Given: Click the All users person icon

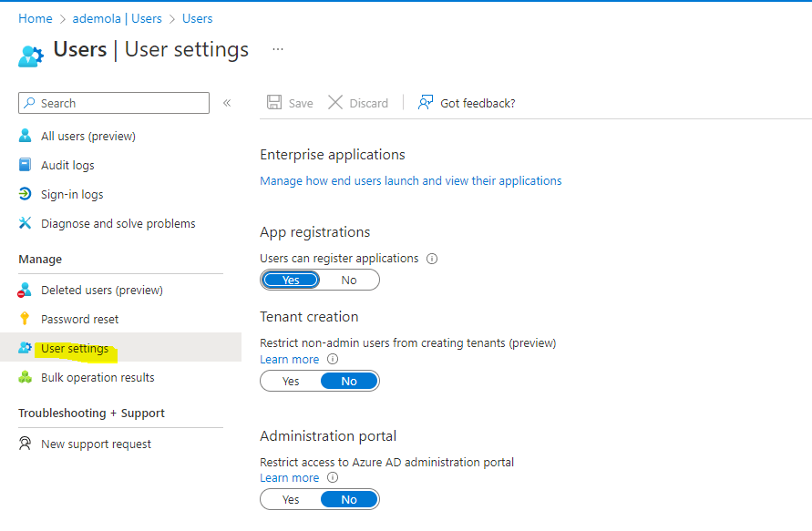Looking at the screenshot, I should (25, 136).
